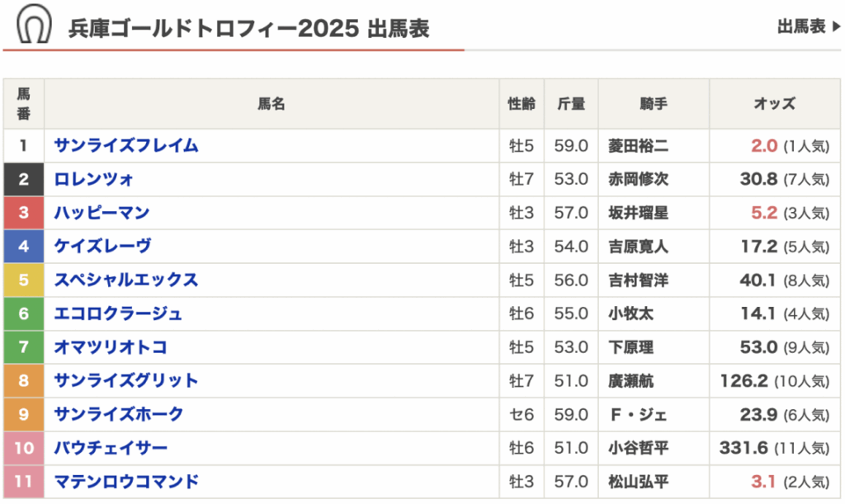This screenshot has height=504, width=845.
Task: Click the スペシャルエックス link
Action: pos(126,280)
